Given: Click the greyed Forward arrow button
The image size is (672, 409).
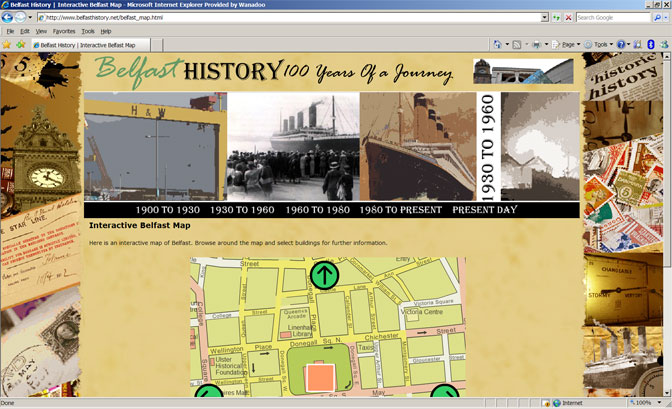Looking at the screenshot, I should point(20,18).
